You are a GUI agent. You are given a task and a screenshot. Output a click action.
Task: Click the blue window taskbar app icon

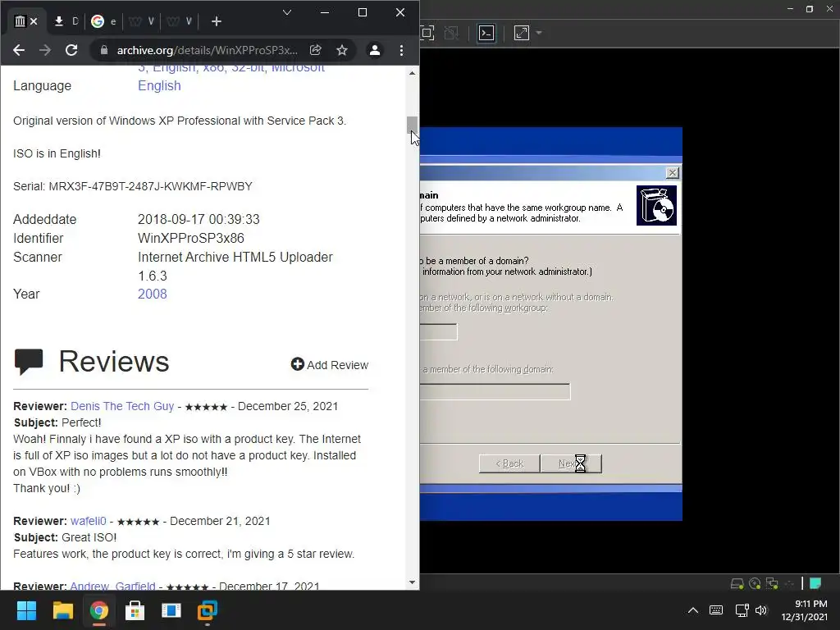click(x=171, y=610)
